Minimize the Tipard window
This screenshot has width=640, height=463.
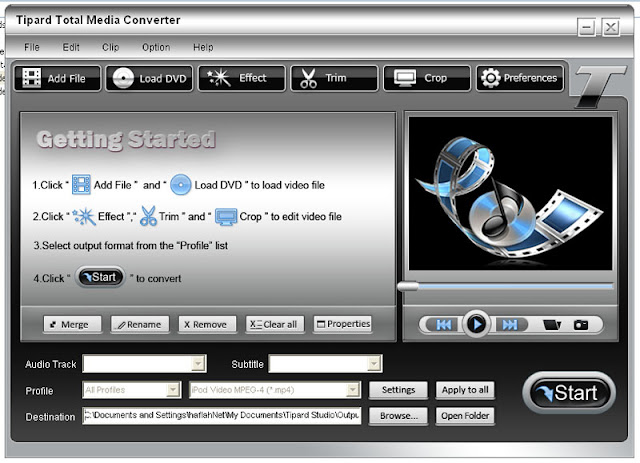[x=587, y=28]
